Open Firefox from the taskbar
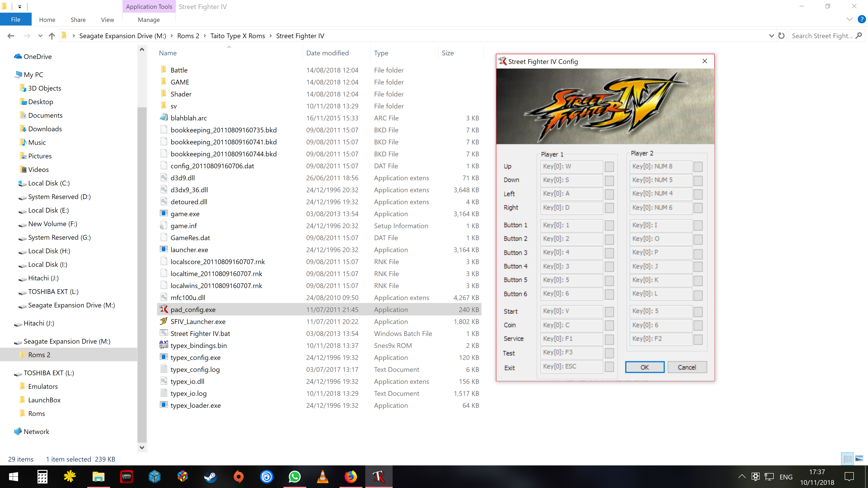Image resolution: width=868 pixels, height=488 pixels. [350, 476]
